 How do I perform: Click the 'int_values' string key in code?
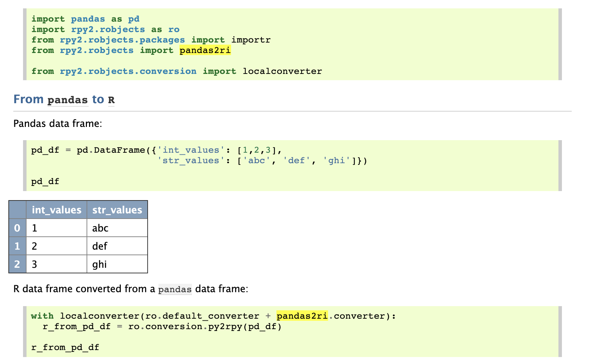pyautogui.click(x=191, y=150)
